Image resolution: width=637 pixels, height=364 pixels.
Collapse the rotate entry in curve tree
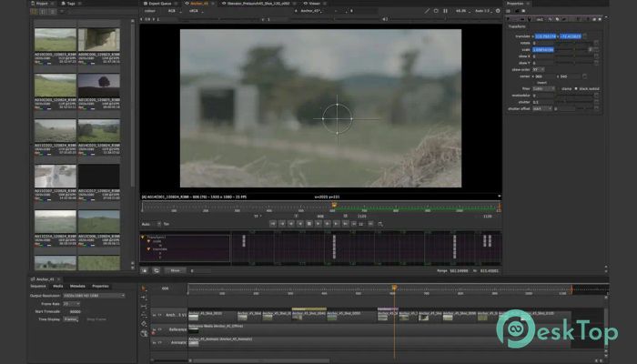click(x=148, y=241)
